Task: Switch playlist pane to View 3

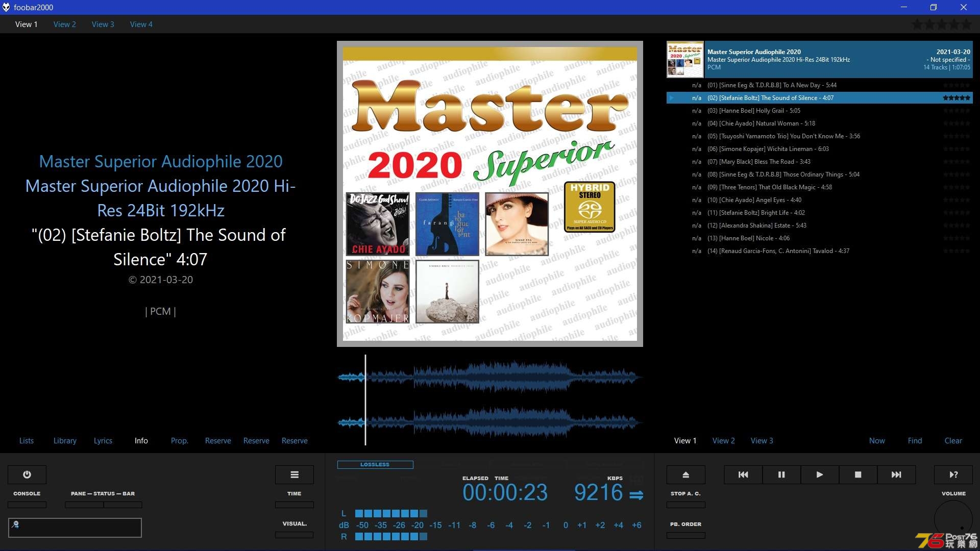Action: (762, 440)
